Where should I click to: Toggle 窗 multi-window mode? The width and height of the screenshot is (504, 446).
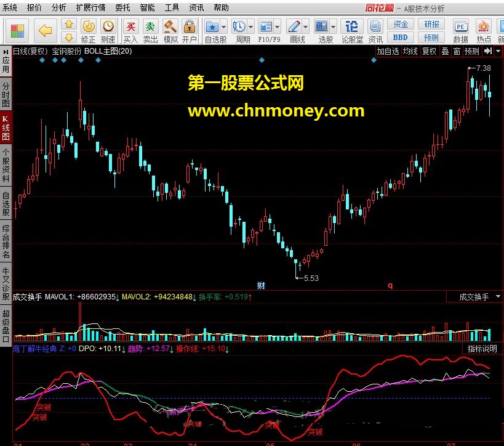point(457,51)
